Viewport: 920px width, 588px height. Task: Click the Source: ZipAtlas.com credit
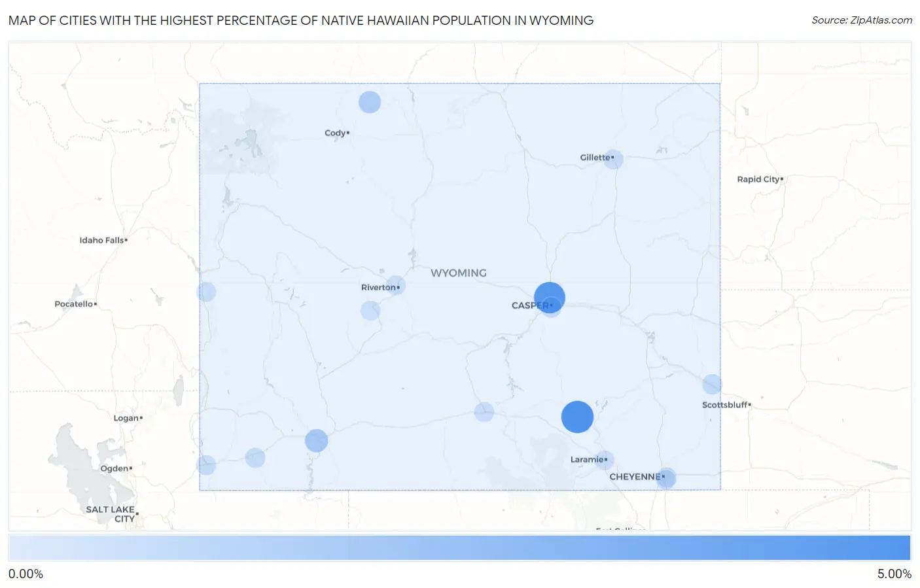pyautogui.click(x=862, y=20)
